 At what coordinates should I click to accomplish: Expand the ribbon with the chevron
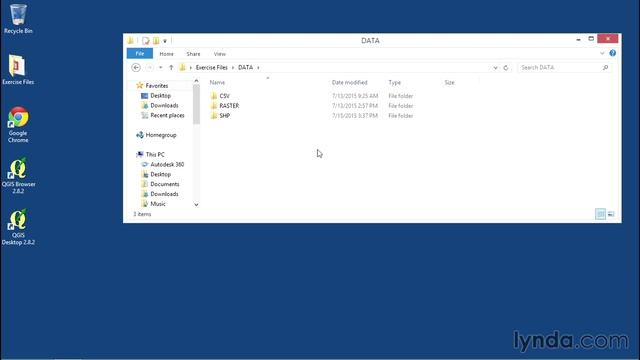[602, 53]
